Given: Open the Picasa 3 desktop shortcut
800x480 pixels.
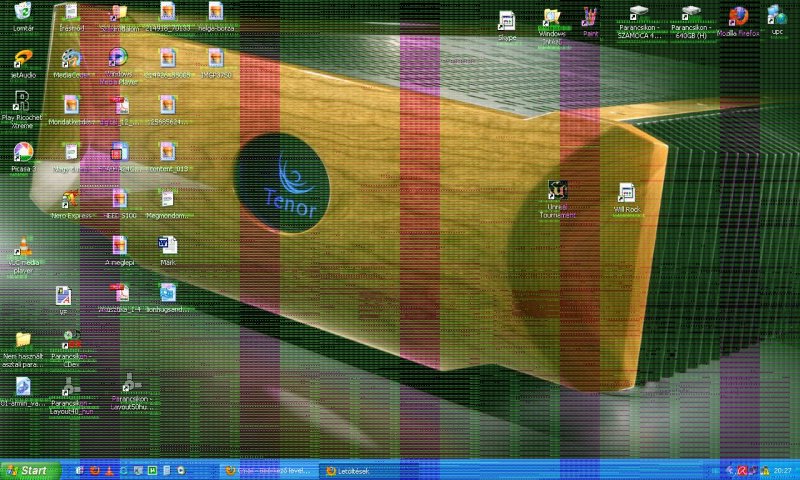Looking at the screenshot, I should coord(22,153).
